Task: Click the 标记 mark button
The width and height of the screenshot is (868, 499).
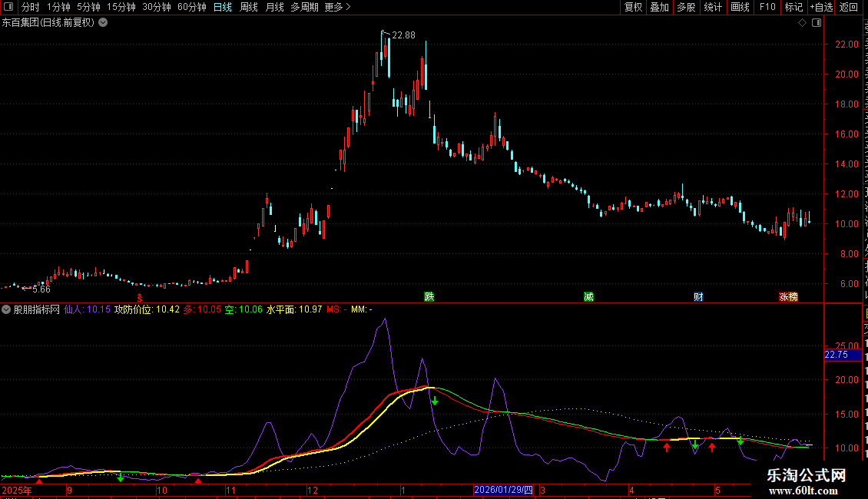Action: click(x=793, y=7)
